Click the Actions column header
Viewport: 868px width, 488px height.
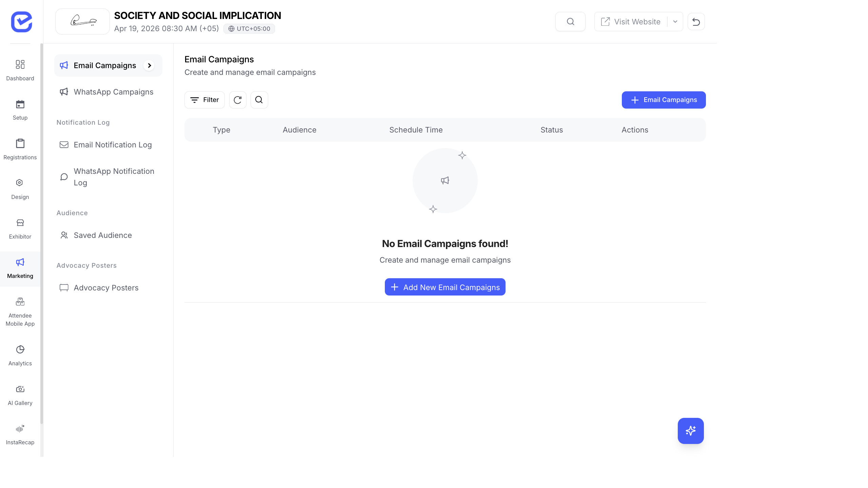click(635, 130)
